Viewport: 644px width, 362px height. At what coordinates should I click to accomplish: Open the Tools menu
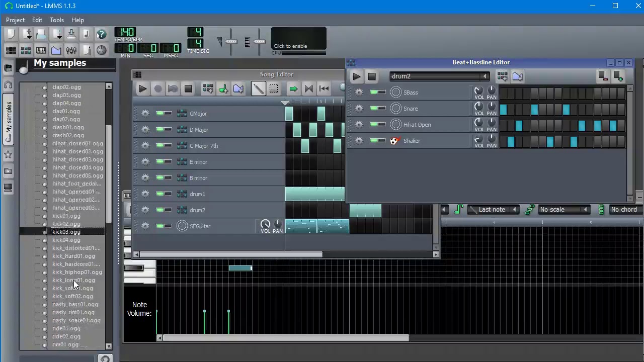tap(57, 20)
